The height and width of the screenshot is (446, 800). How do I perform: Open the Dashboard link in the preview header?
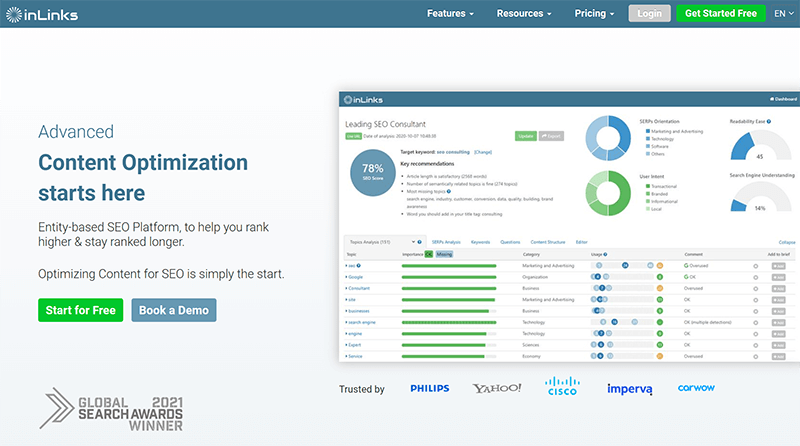[x=783, y=99]
